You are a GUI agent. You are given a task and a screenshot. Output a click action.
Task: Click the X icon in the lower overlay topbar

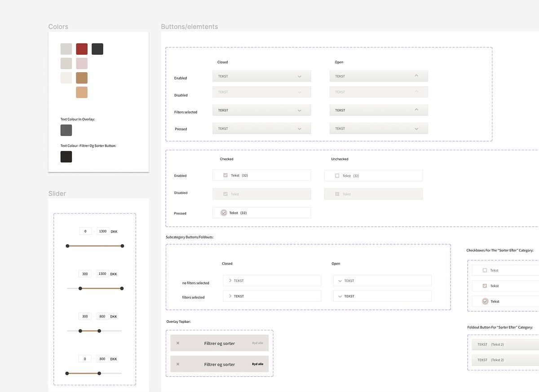pos(178,364)
